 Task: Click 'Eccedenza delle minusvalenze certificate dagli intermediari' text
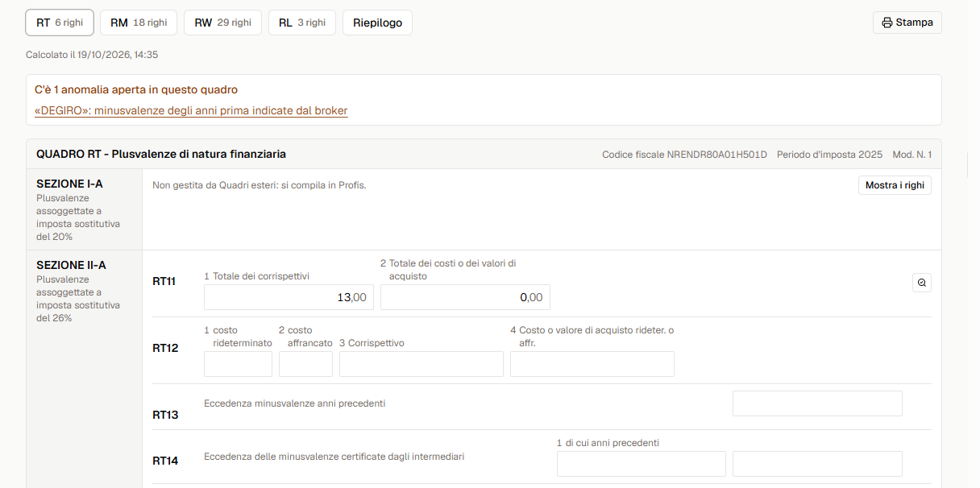point(334,457)
